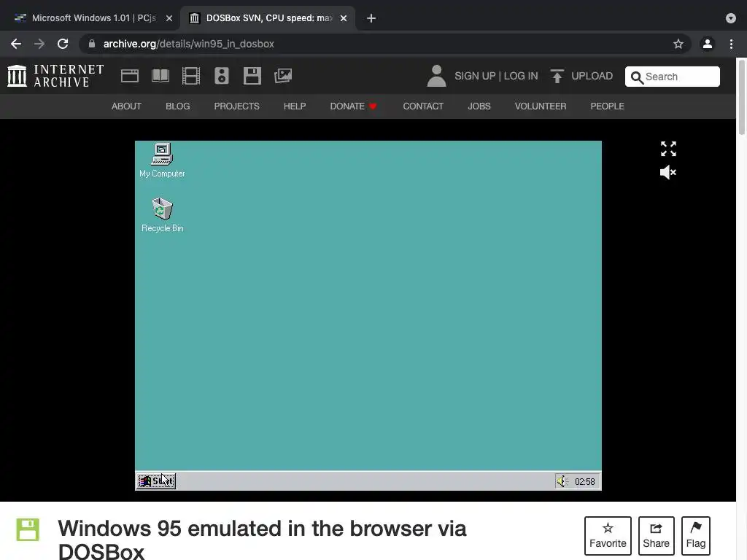Screen dimensions: 747x560
Task: Click the Windows 95 Start button
Action: tap(156, 481)
